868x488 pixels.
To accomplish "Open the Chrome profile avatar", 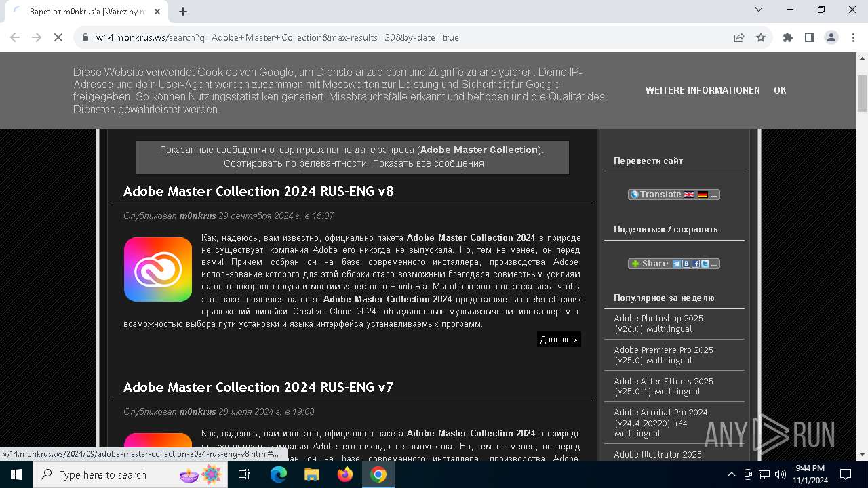I will click(831, 37).
